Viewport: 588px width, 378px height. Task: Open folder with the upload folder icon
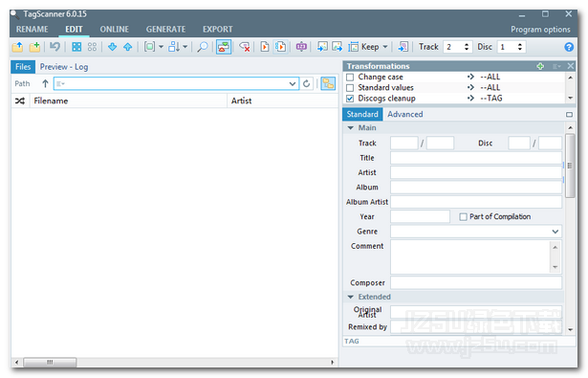pyautogui.click(x=17, y=47)
